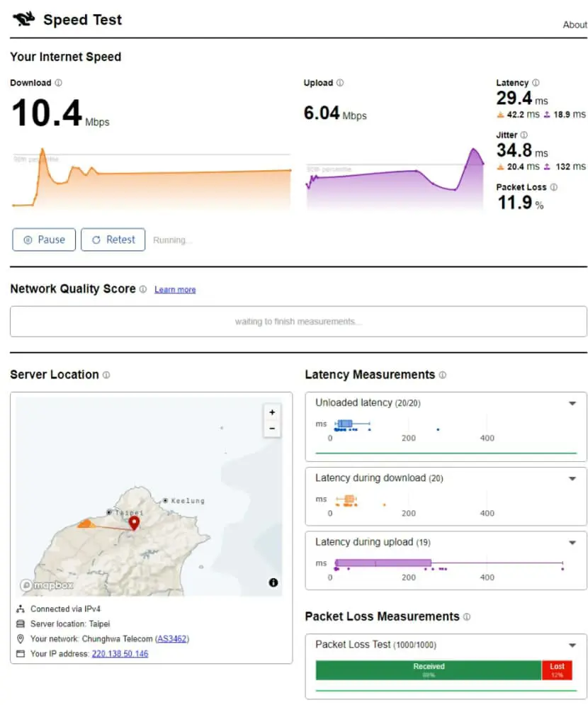Zoom in on the server map

(272, 412)
